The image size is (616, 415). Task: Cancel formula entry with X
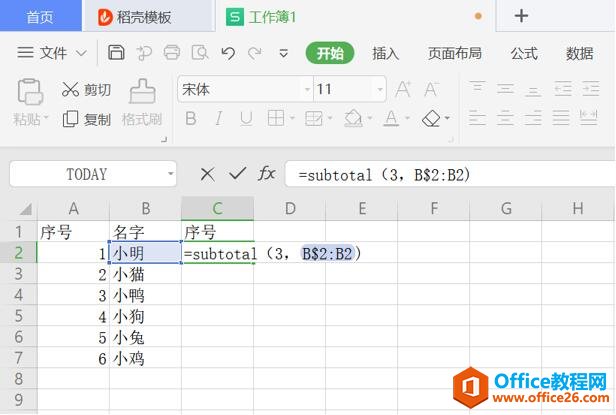point(207,174)
